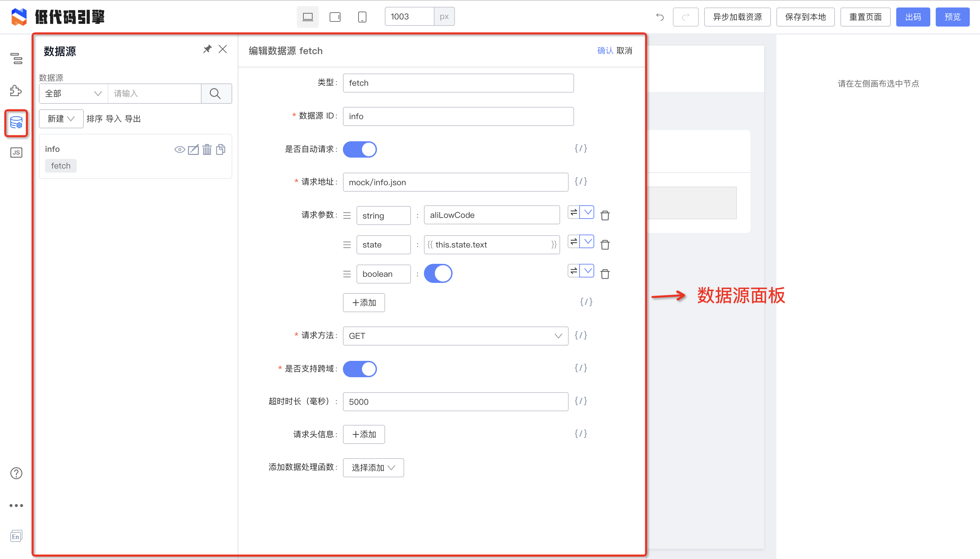Toggle the auto request switch
Screen dimensions: 980x559
(360, 149)
